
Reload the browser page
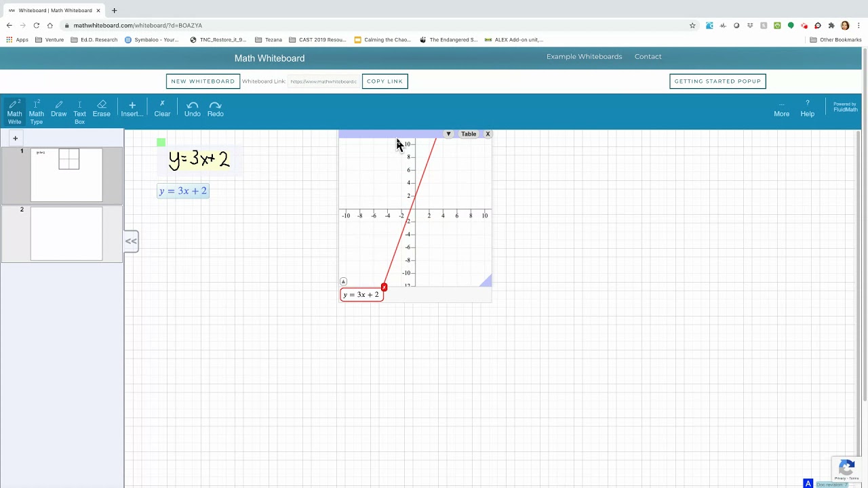tap(36, 25)
